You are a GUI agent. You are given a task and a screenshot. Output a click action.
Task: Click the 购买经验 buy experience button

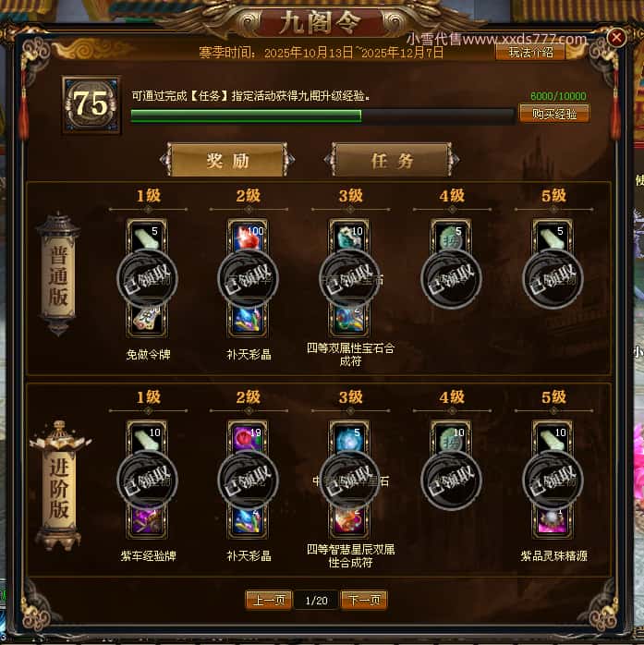tap(554, 114)
